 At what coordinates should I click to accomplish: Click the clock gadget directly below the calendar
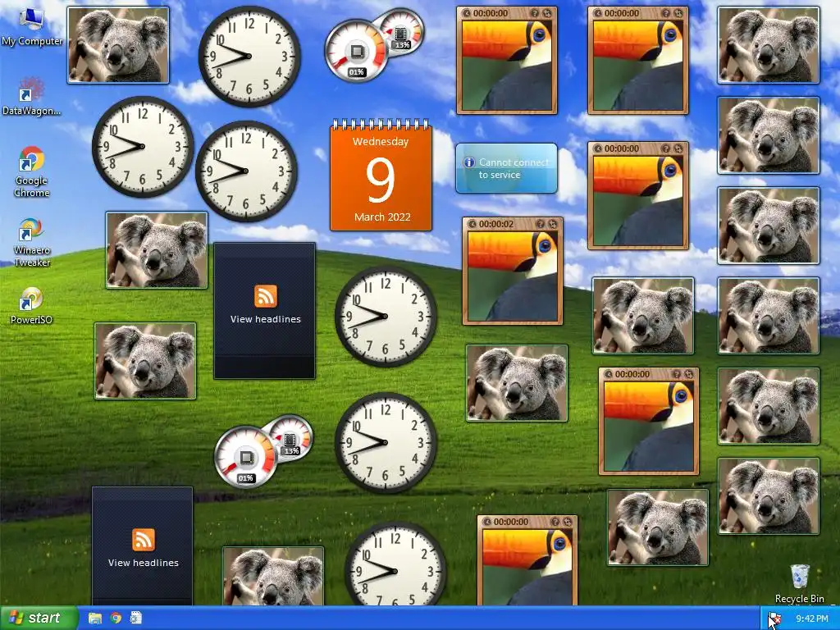point(386,317)
